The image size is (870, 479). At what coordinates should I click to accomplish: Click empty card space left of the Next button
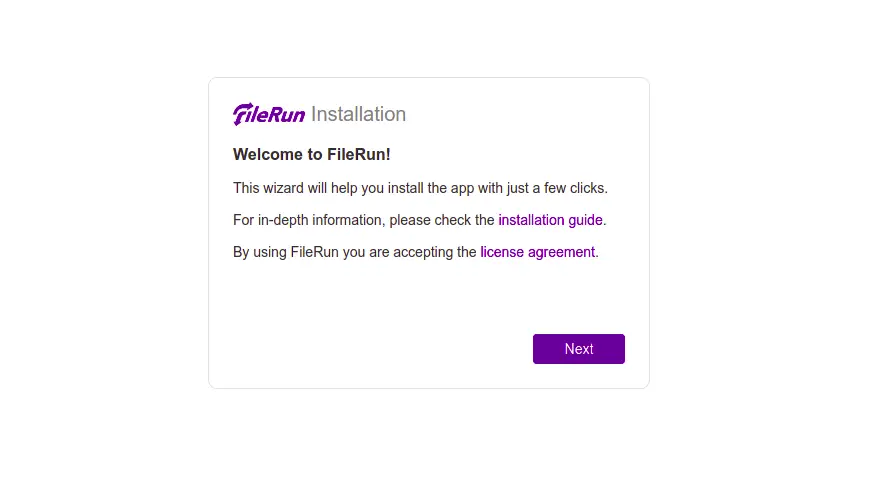click(377, 349)
